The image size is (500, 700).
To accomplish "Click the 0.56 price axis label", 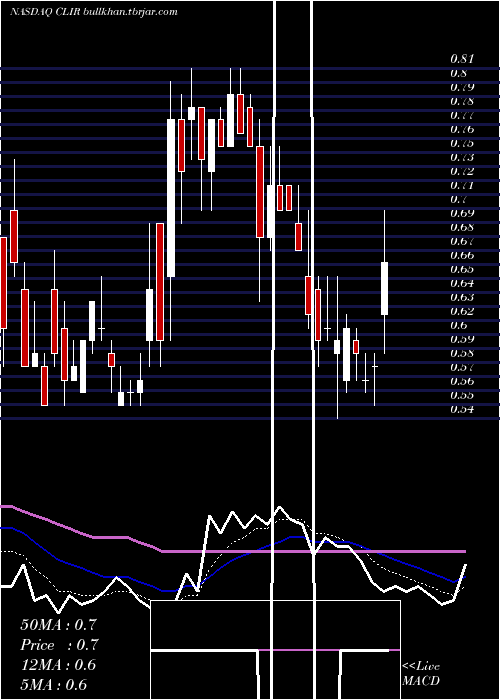I will [462, 381].
